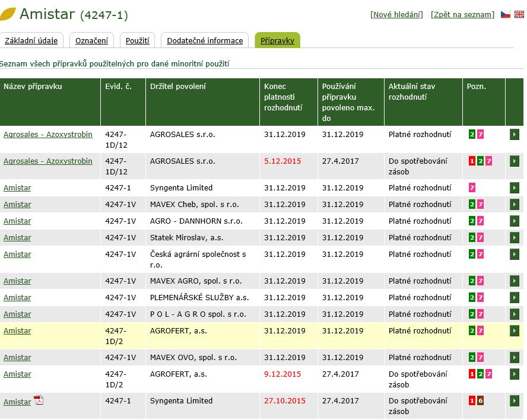Click the 'Amistar (4247-1)' page heading
527x420 pixels.
pos(74,14)
